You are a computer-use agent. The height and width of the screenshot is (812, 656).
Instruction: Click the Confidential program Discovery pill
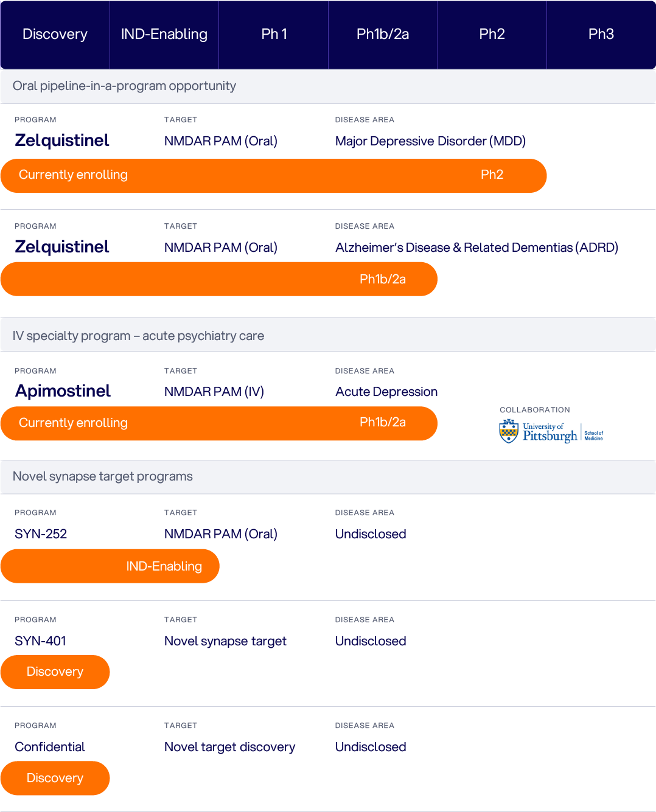point(55,778)
